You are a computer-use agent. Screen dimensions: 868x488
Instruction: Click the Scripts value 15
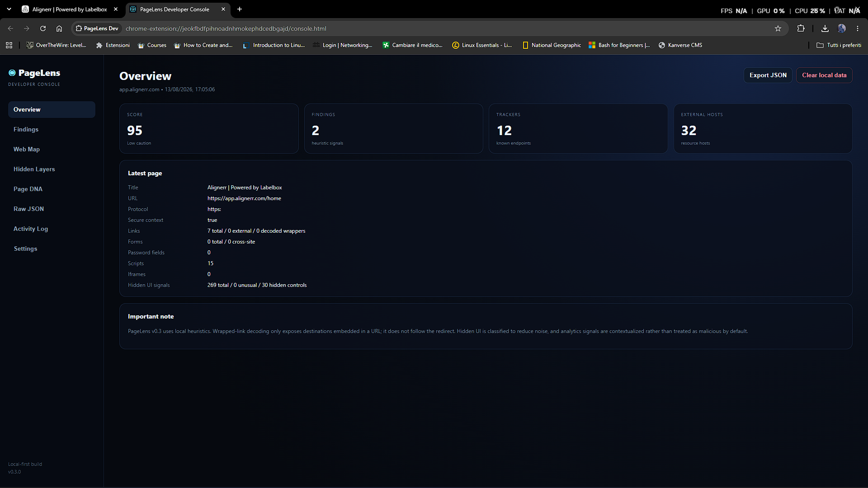point(210,263)
